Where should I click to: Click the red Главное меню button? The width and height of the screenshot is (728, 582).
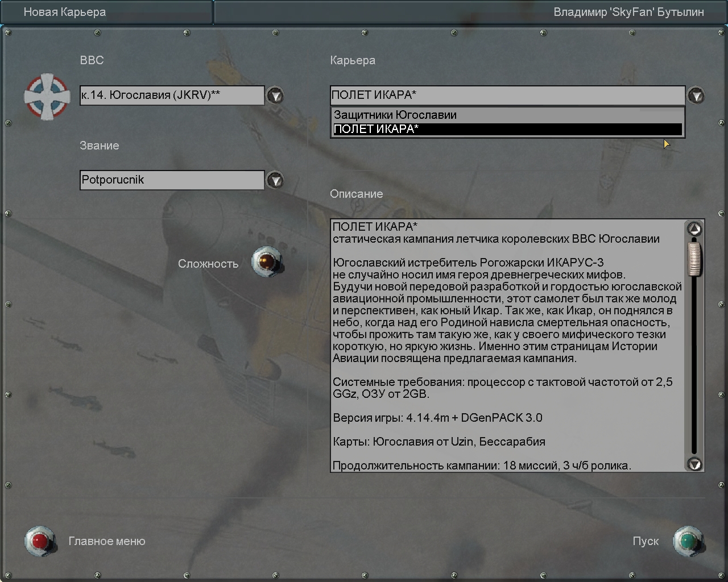click(40, 541)
